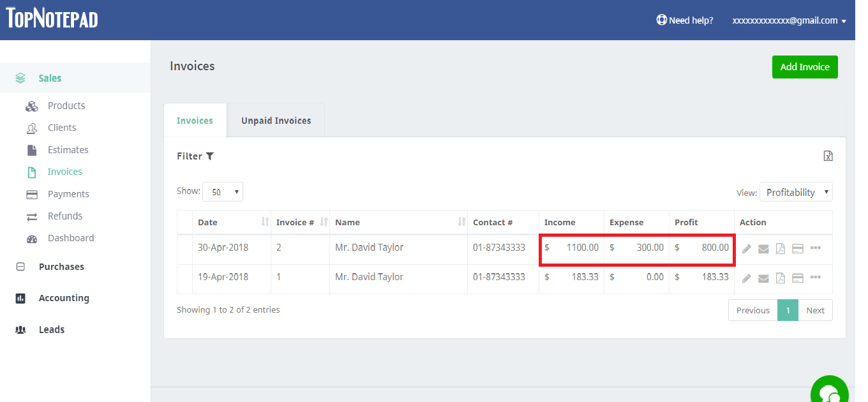Screen dimensions: 868x402
Task: Edit invoice 1 with pencil icon
Action: pyautogui.click(x=747, y=278)
